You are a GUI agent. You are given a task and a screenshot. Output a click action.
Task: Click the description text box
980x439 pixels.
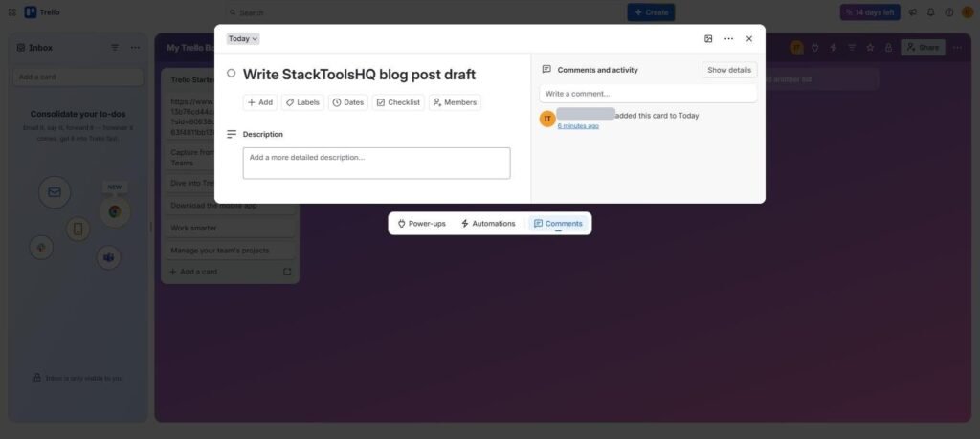coord(376,163)
